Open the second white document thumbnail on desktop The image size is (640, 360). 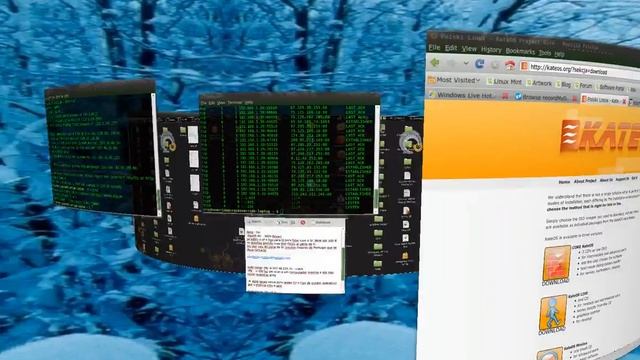(194, 159)
